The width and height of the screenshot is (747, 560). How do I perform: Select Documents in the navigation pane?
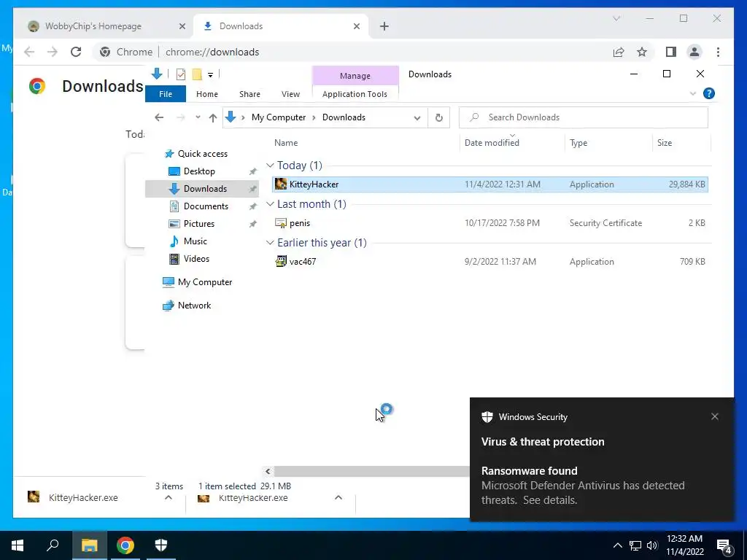[206, 206]
